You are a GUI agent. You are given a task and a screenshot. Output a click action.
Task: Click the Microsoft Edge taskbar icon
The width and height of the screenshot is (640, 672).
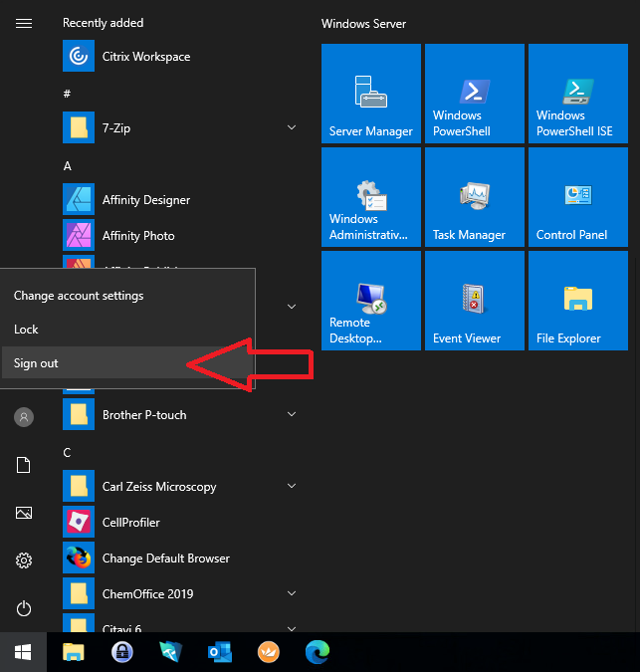tap(317, 652)
